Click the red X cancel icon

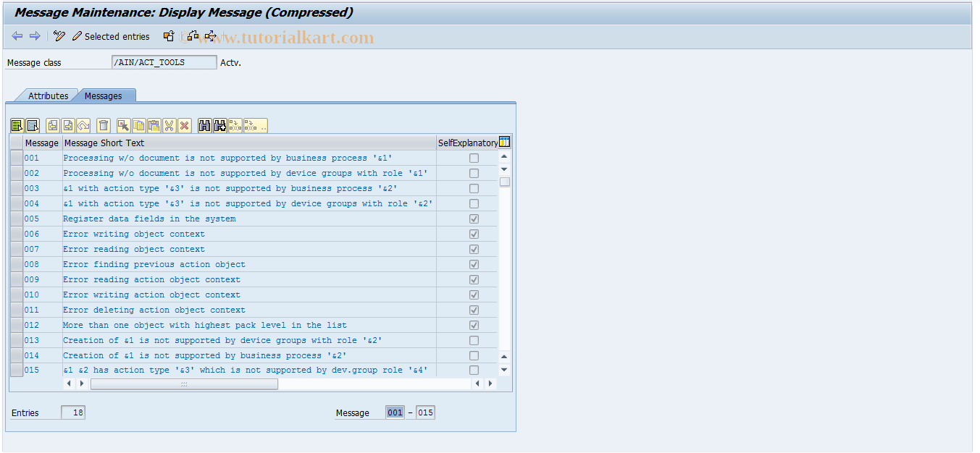tap(185, 126)
